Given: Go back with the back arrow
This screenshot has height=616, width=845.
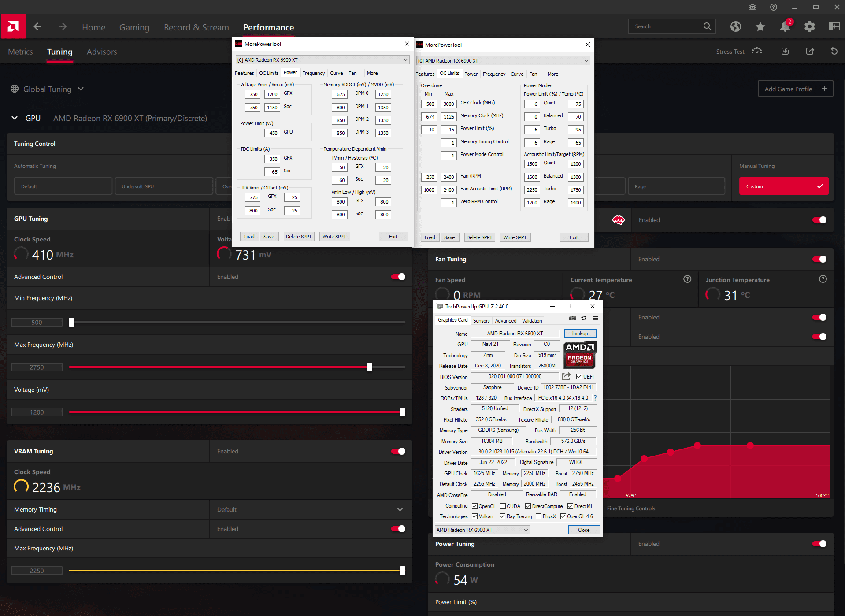Looking at the screenshot, I should 37,27.
